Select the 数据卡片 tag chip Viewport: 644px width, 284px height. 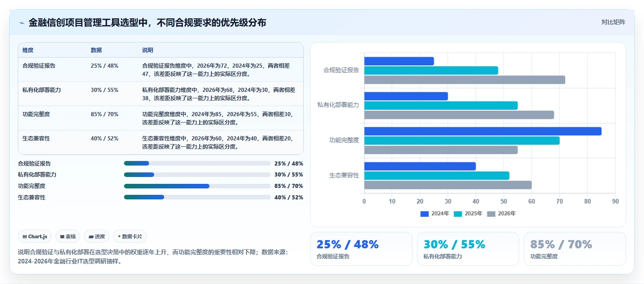(130, 236)
